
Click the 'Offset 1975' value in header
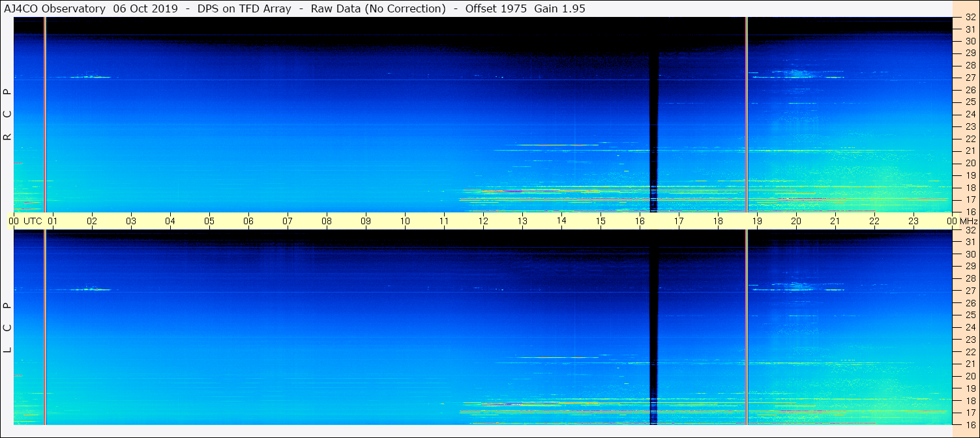point(496,8)
